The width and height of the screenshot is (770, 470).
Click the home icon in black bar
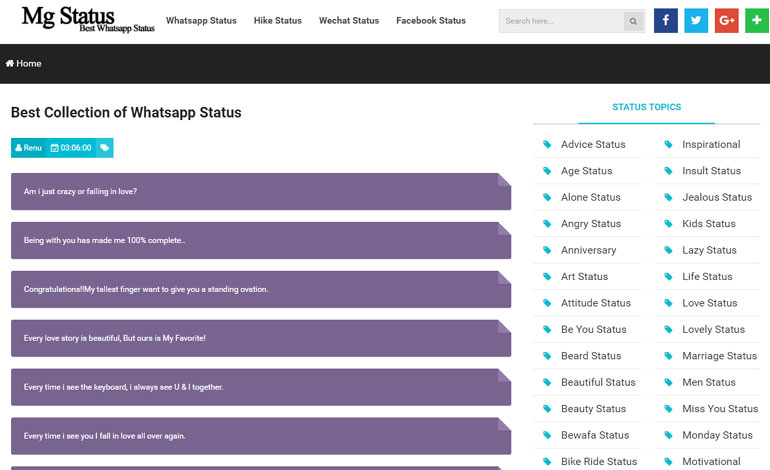coord(9,63)
